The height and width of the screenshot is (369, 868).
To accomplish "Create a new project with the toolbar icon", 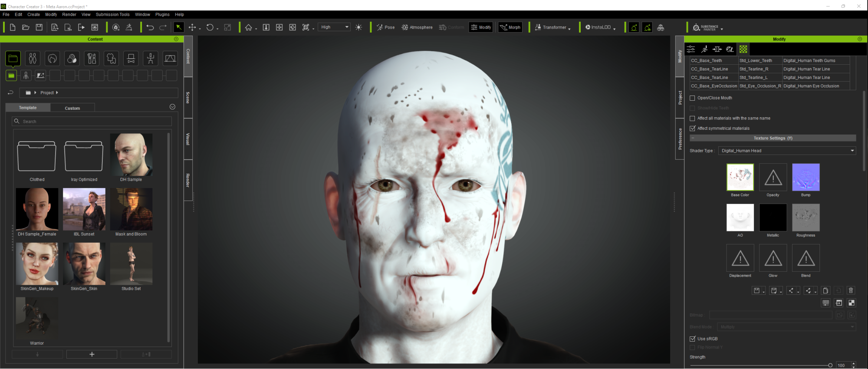I will coord(13,27).
